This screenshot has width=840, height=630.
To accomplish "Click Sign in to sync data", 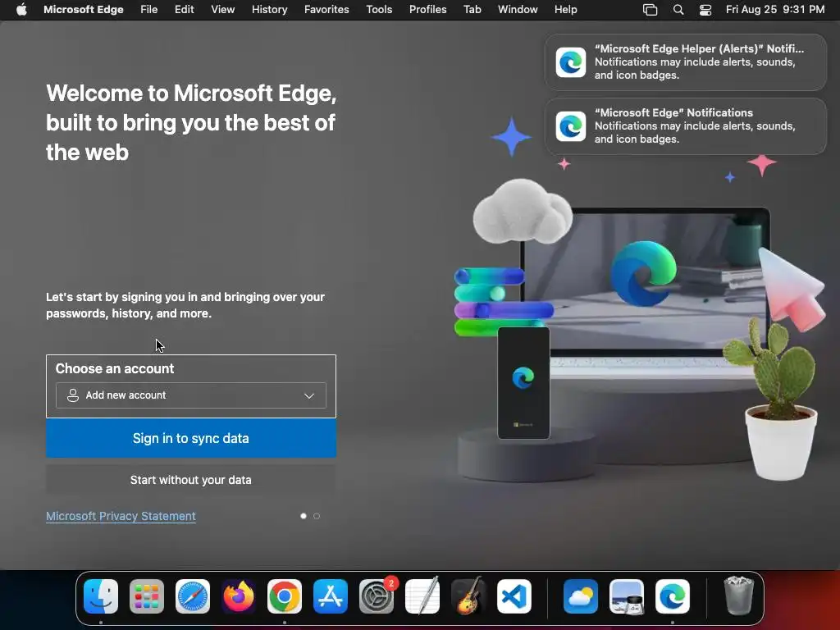I will point(190,438).
